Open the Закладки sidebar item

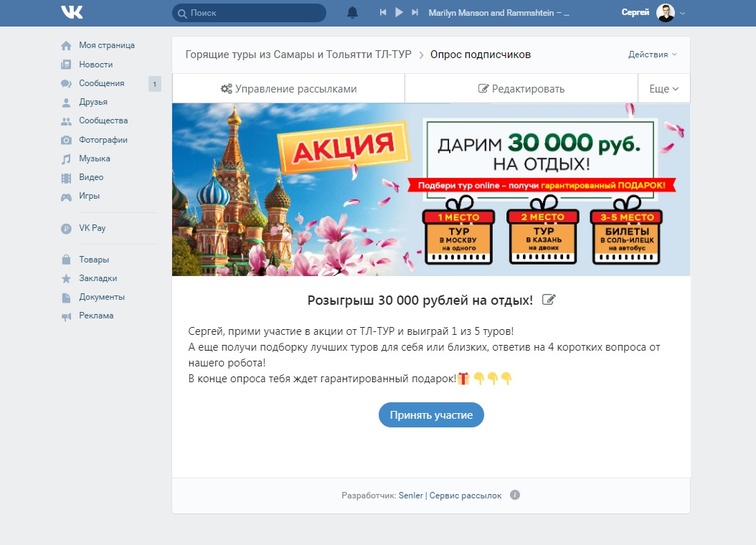[x=98, y=278]
